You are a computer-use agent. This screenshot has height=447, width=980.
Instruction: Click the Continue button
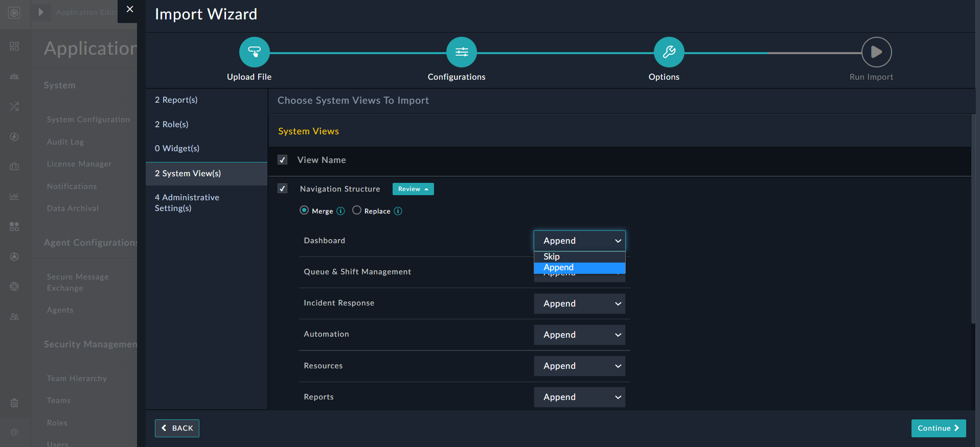[x=938, y=428]
